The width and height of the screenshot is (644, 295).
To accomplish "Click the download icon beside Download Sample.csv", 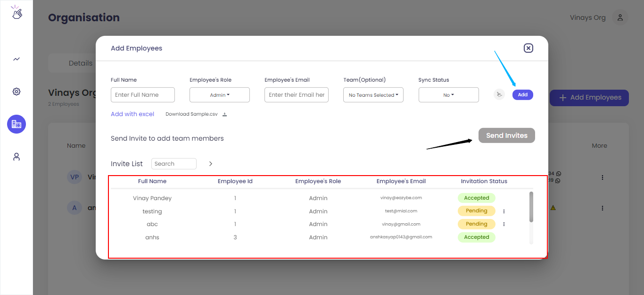I will point(225,114).
